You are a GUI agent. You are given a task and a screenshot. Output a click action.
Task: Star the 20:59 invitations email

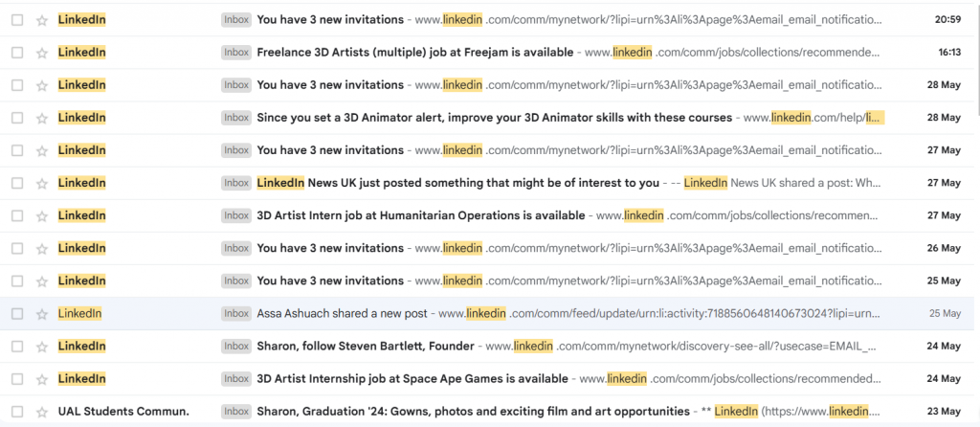pyautogui.click(x=42, y=20)
